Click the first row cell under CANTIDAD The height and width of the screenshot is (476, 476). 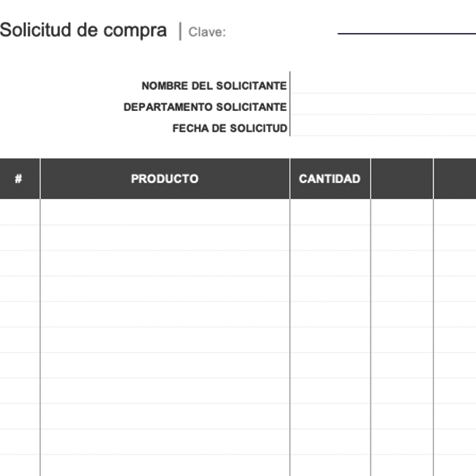330,212
